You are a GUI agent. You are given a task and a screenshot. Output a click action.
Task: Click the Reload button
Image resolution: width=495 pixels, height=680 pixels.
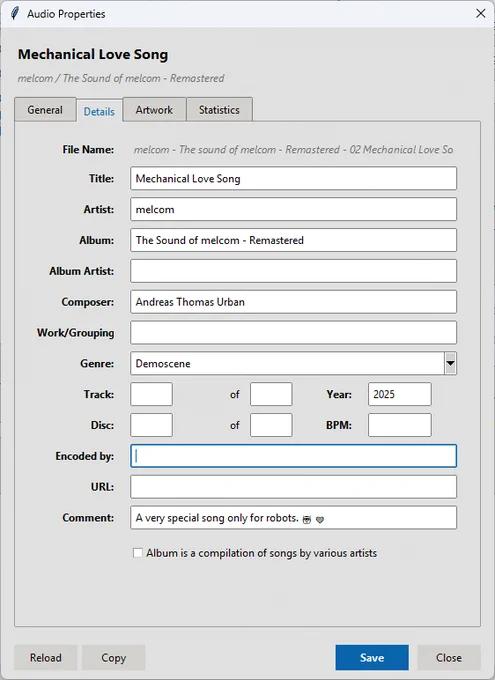(x=46, y=657)
